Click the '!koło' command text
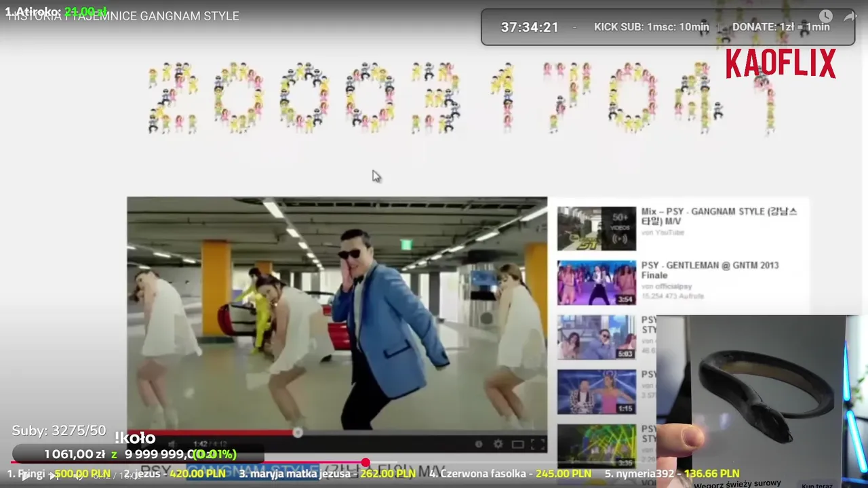Image resolution: width=868 pixels, height=488 pixels. (135, 439)
